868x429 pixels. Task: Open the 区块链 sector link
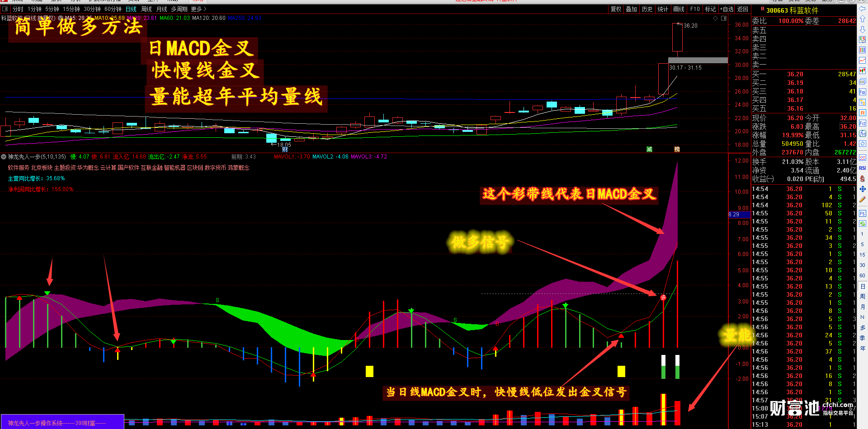195,168
